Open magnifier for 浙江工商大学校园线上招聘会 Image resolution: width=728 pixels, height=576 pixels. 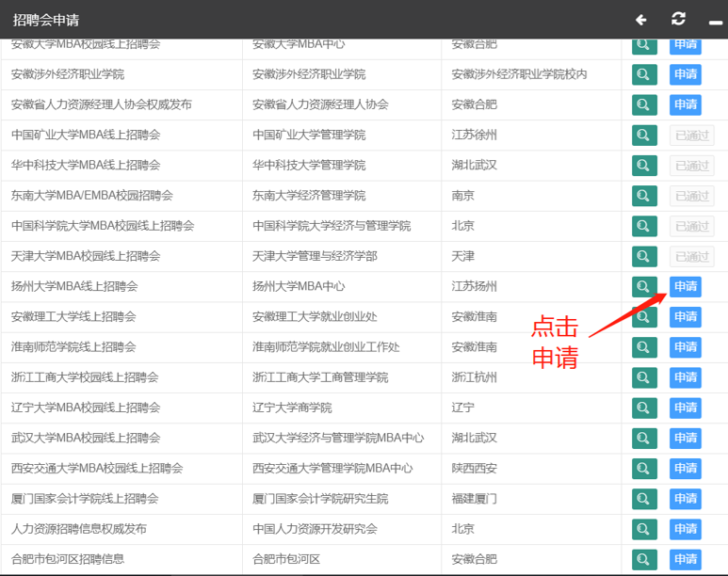pos(644,377)
